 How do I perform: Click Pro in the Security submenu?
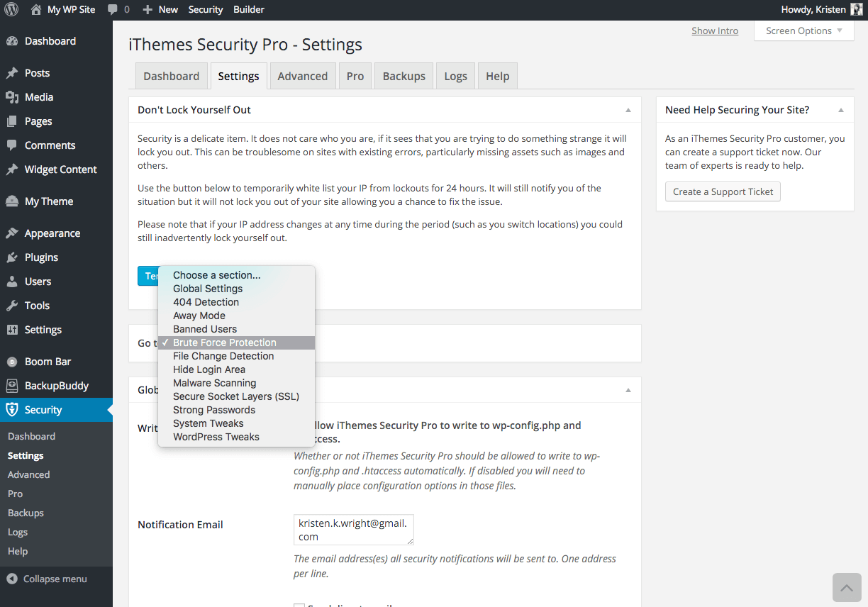15,494
